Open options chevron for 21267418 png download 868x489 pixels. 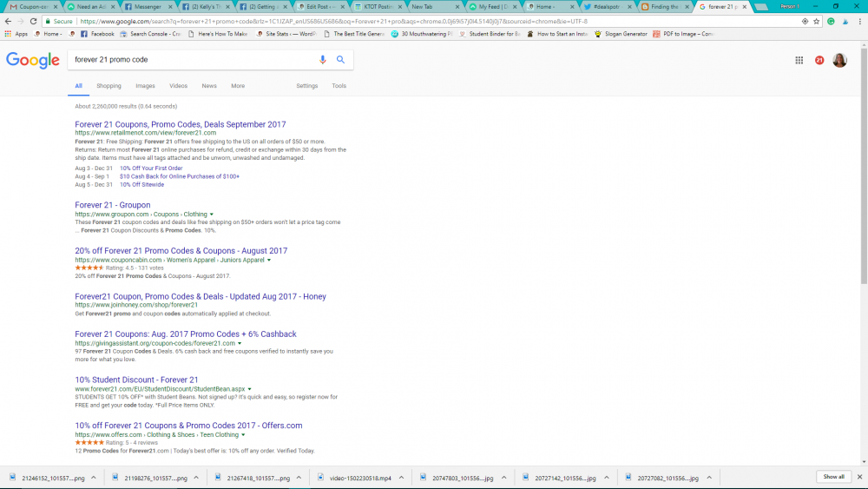coord(299,478)
